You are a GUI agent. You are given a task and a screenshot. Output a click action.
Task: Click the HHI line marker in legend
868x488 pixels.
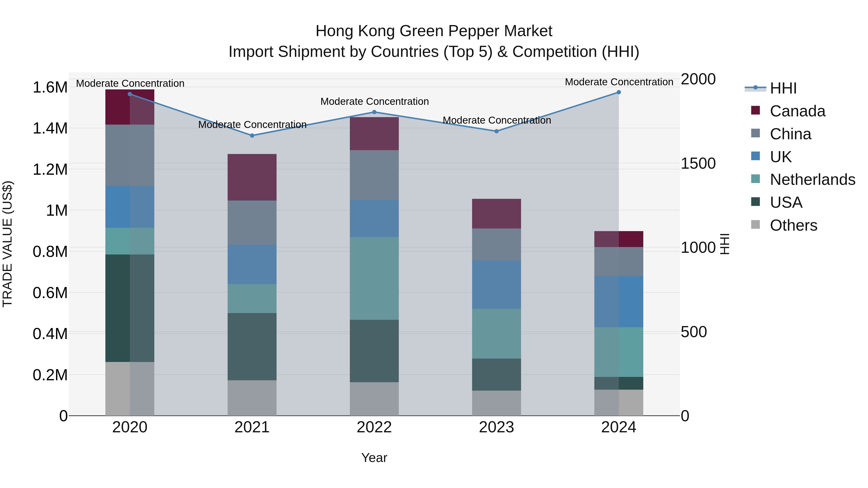[x=755, y=87]
